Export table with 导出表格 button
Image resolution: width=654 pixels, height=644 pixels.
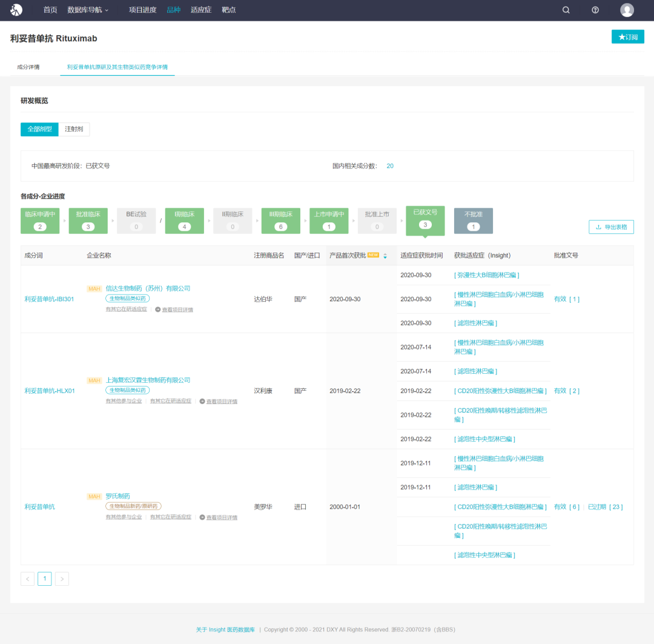[611, 227]
